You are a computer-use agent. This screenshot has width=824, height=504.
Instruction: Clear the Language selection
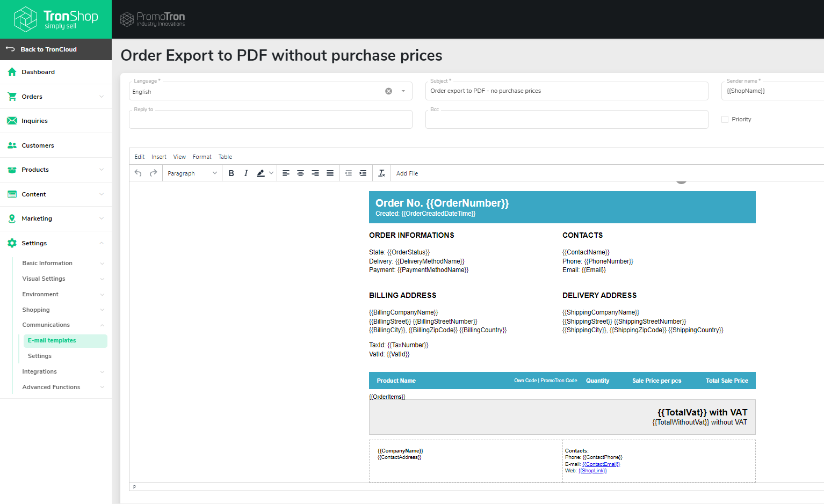click(x=388, y=91)
